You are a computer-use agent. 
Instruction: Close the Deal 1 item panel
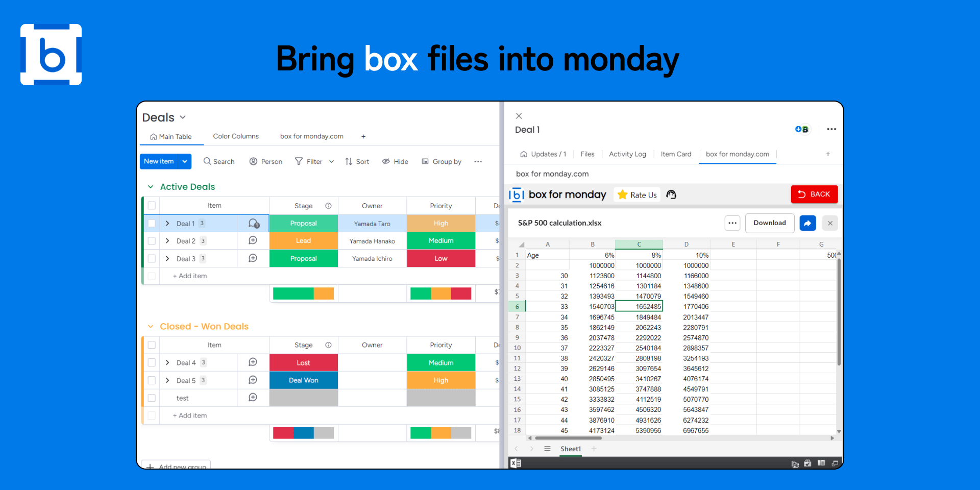tap(519, 116)
